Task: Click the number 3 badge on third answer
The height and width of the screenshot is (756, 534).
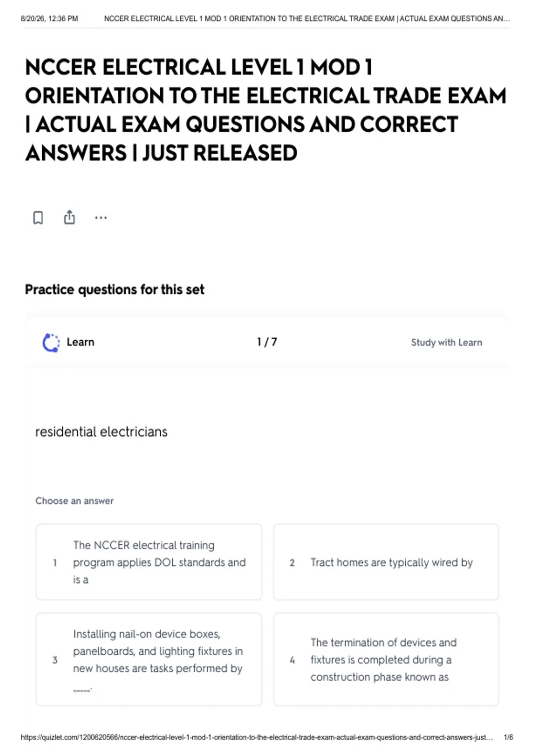Action: [55, 660]
